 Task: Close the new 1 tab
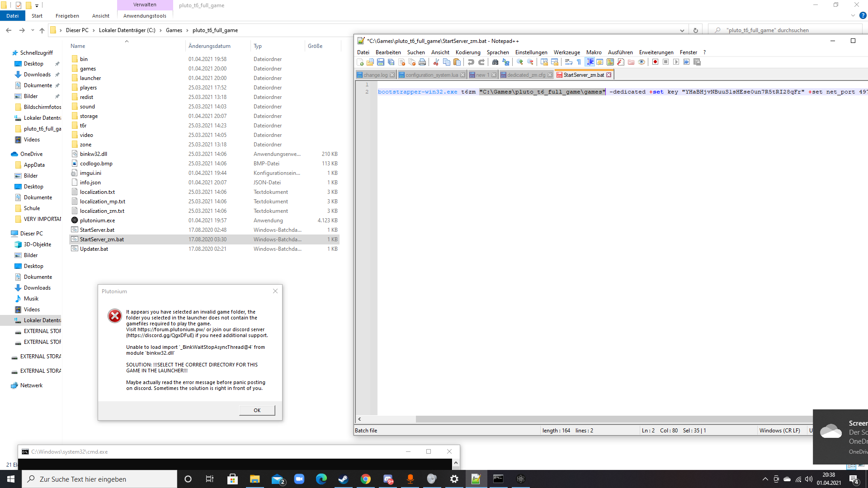coord(494,75)
